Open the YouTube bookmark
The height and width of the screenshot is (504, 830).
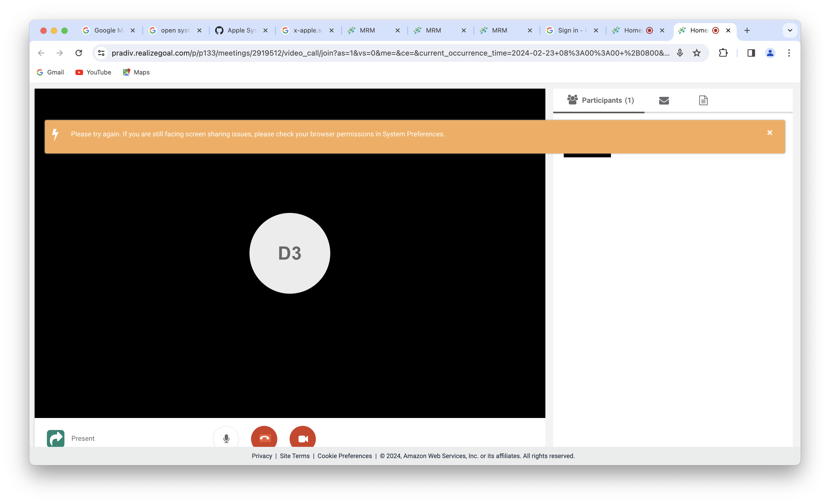(93, 72)
